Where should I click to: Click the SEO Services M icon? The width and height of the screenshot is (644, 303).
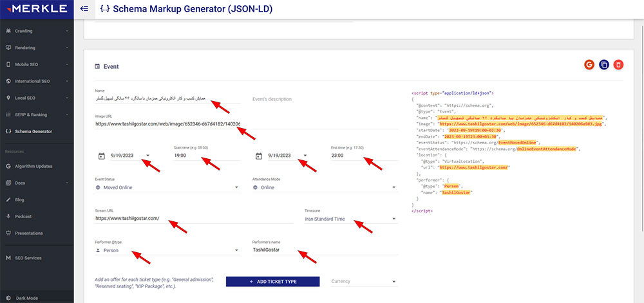click(8, 259)
